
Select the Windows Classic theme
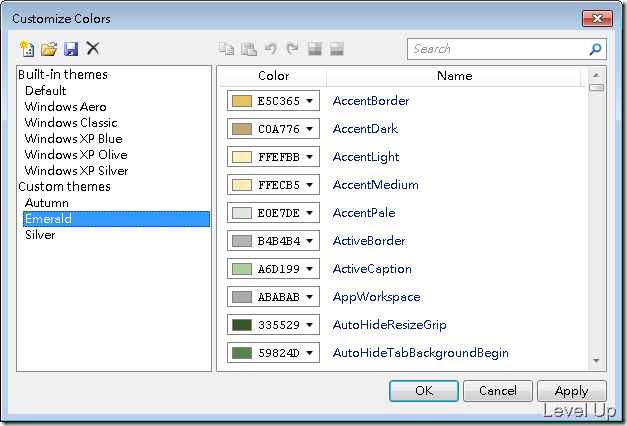click(x=71, y=123)
